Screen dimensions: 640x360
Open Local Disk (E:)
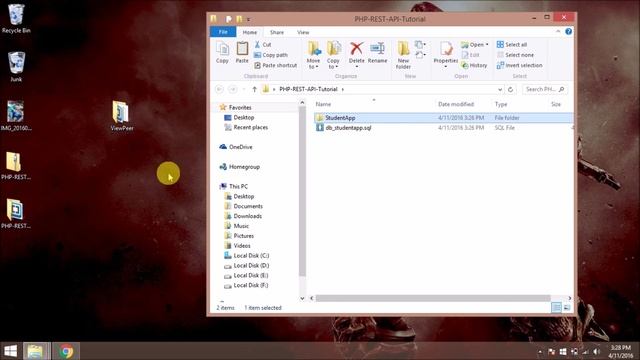(x=251, y=276)
